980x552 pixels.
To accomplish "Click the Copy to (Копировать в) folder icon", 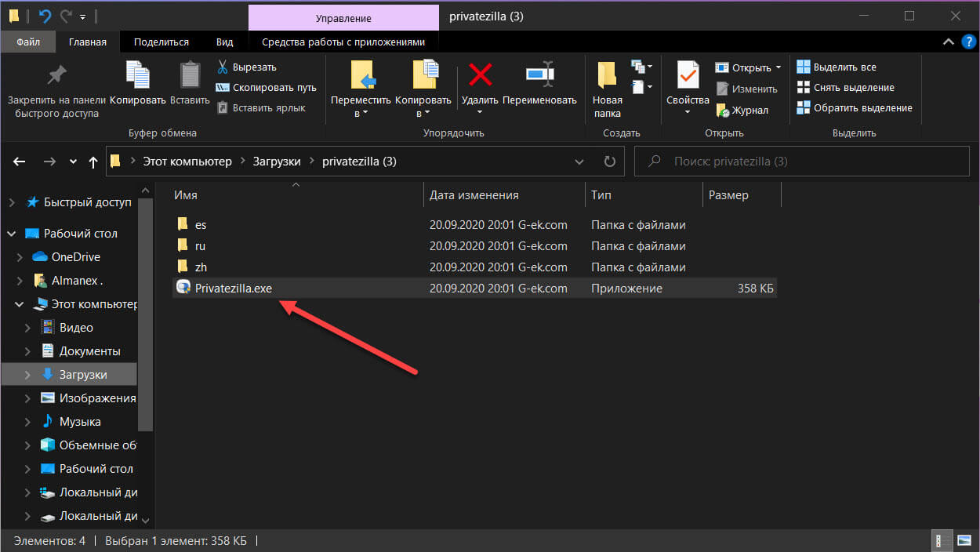I will 425,75.
